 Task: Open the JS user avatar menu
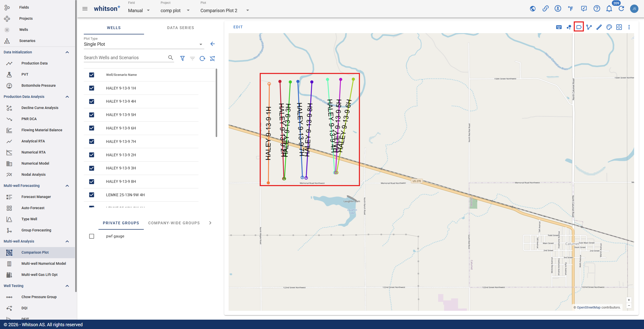tap(634, 9)
